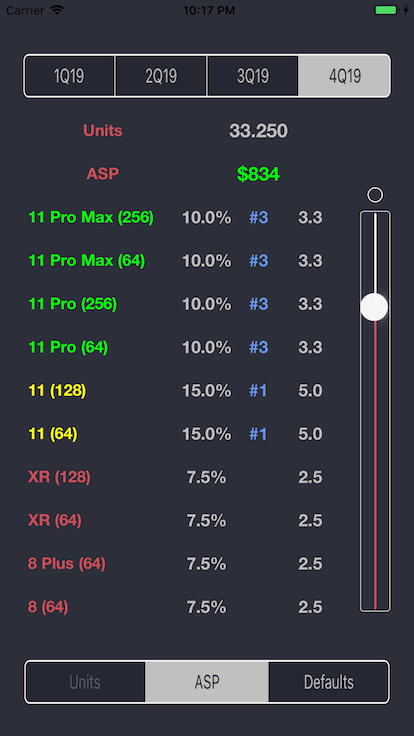This screenshot has width=414, height=736.
Task: Tap 3.3 units for 11 Pro (64)
Action: pos(310,347)
